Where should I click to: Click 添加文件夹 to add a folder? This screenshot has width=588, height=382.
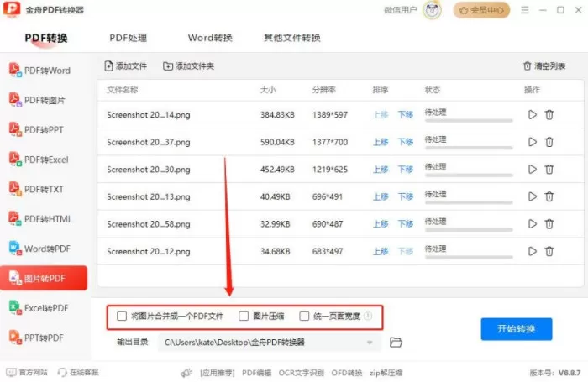point(189,66)
